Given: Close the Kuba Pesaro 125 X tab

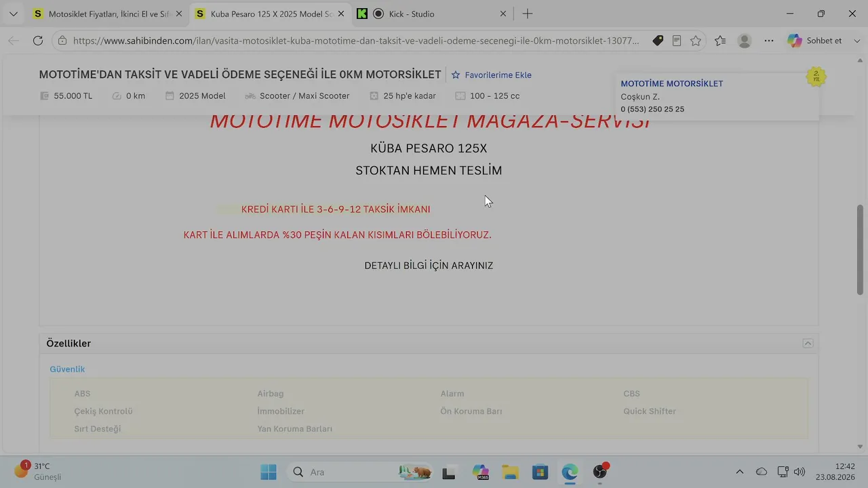Looking at the screenshot, I should click(340, 14).
